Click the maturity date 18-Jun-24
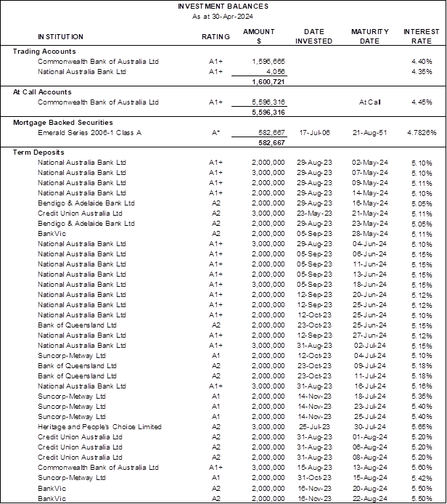The width and height of the screenshot is (447, 504). 369,285
